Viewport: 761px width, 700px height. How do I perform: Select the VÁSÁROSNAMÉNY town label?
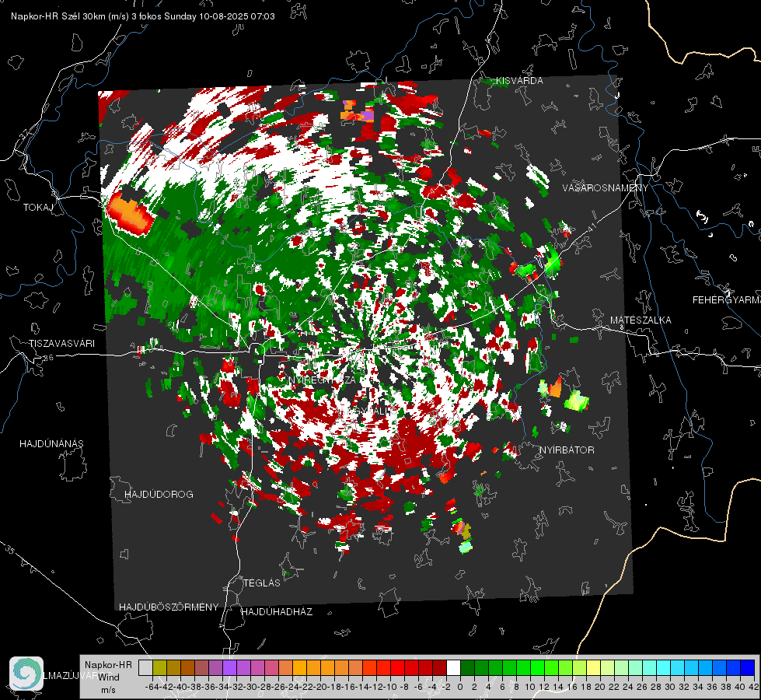[x=606, y=188]
